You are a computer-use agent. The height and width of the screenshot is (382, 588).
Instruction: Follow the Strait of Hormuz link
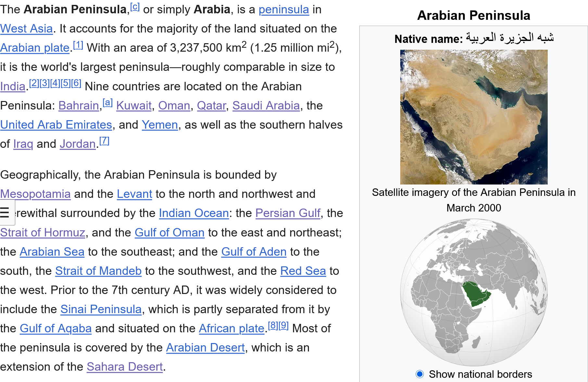43,233
